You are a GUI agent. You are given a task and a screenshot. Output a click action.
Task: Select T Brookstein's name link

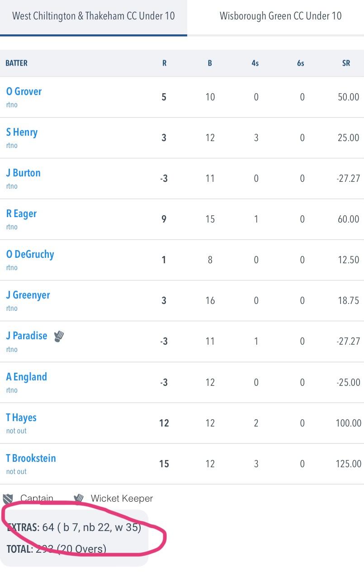tap(31, 458)
